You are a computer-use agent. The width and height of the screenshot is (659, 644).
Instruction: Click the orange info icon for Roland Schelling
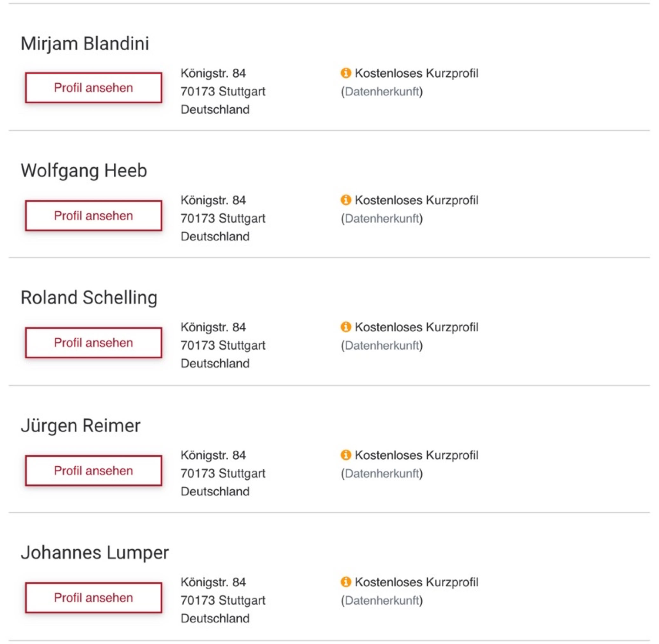click(x=346, y=327)
